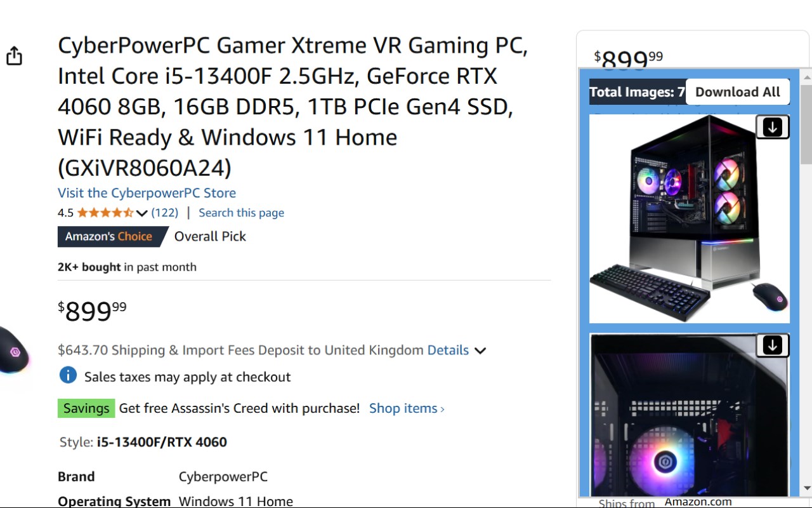812x508 pixels.
Task: Click the star rating icons
Action: tap(105, 213)
